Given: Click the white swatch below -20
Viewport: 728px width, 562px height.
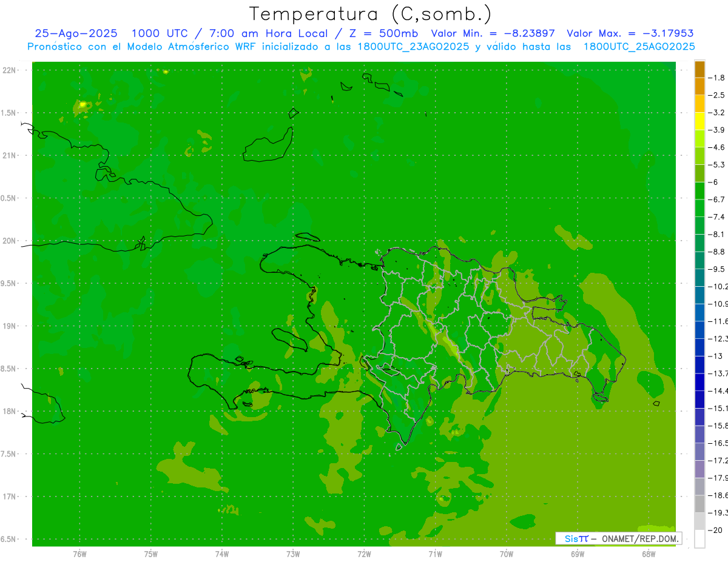Looking at the screenshot, I should coord(699,539).
